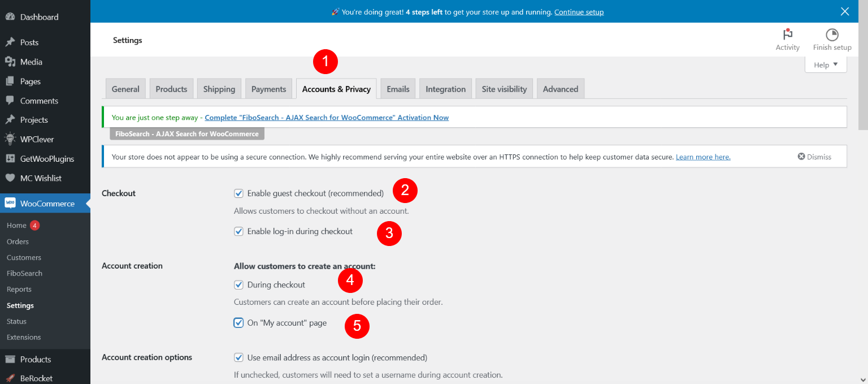
Task: Select the Accounts & Privacy tab
Action: click(x=336, y=89)
